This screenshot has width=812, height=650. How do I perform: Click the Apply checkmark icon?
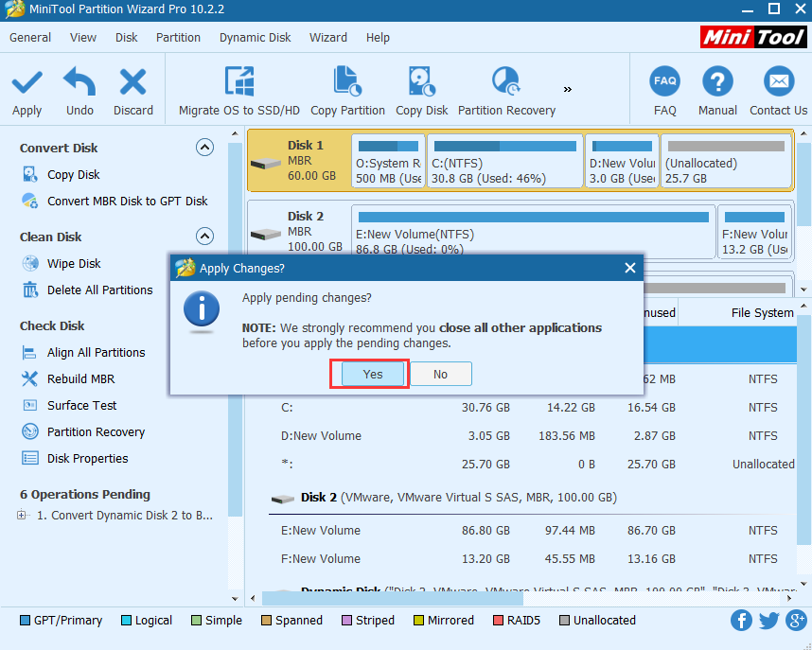26,82
